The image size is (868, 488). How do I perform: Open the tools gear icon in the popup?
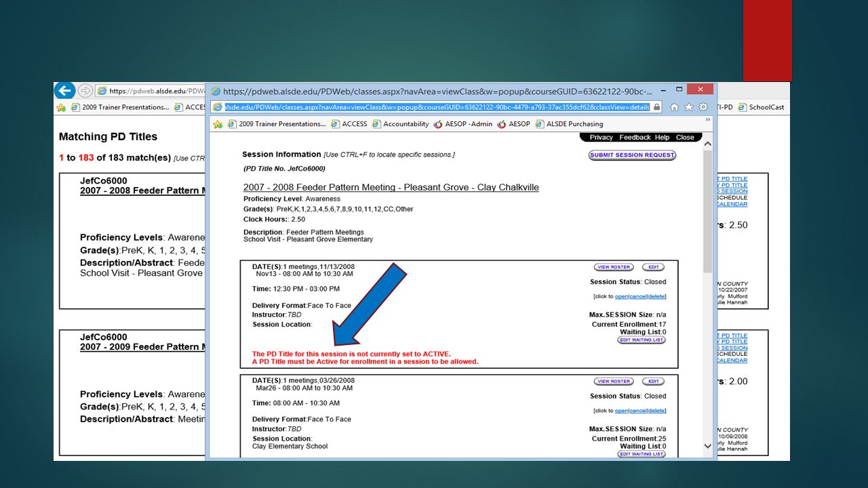[x=703, y=107]
